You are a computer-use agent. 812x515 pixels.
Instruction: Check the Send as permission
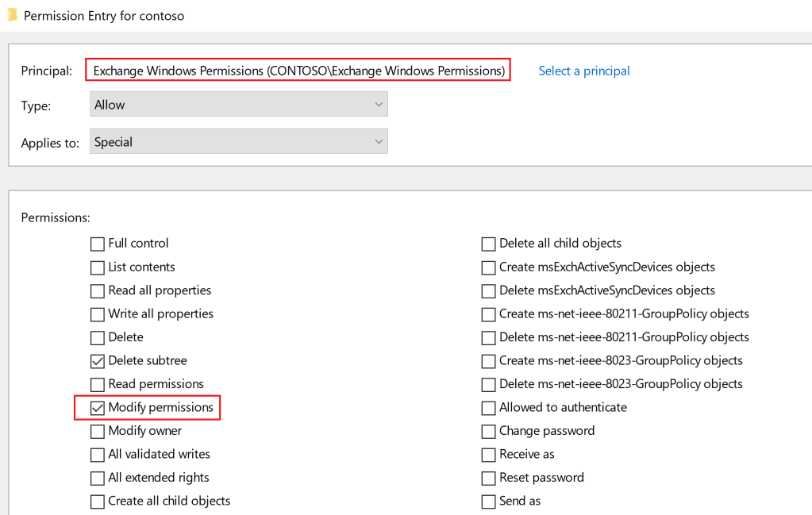pyautogui.click(x=488, y=502)
